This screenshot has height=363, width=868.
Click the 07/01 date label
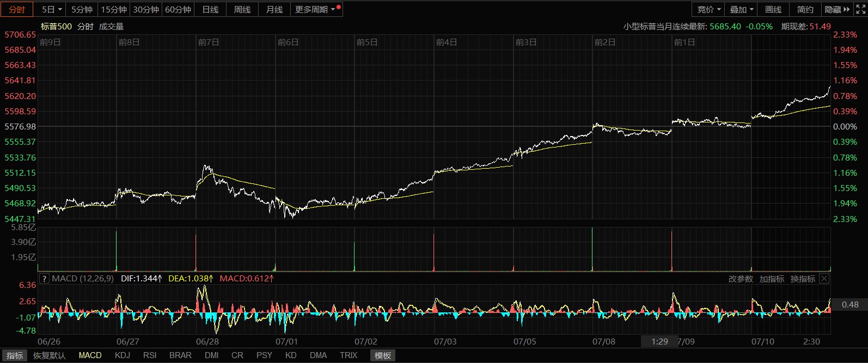point(286,342)
